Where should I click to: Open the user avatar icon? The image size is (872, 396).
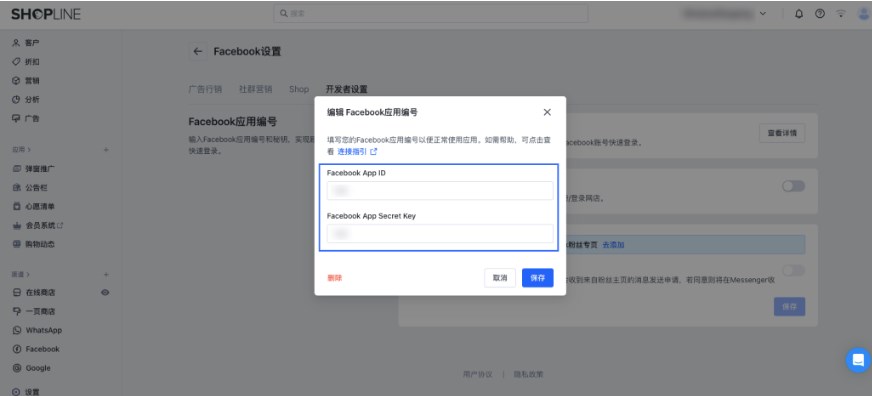[864, 14]
